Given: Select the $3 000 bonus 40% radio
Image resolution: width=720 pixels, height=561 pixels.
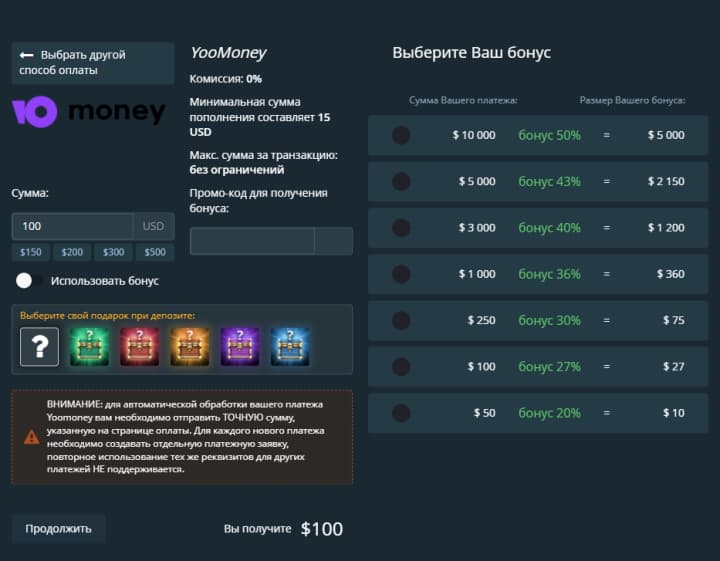Looking at the screenshot, I should (x=401, y=228).
